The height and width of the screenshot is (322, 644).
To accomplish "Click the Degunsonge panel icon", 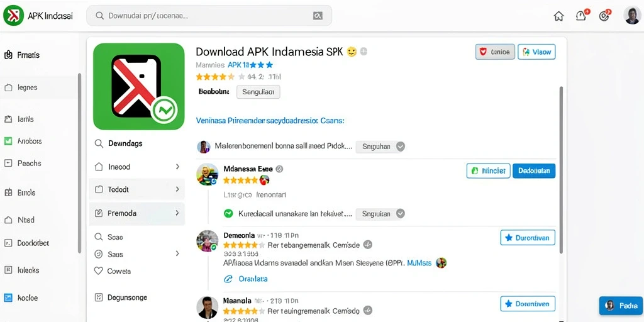I will [99, 297].
